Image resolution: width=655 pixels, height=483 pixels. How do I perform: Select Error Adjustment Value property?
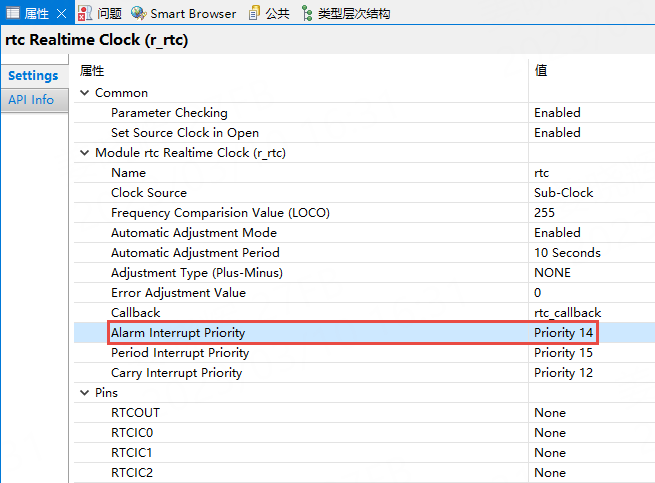click(x=178, y=293)
